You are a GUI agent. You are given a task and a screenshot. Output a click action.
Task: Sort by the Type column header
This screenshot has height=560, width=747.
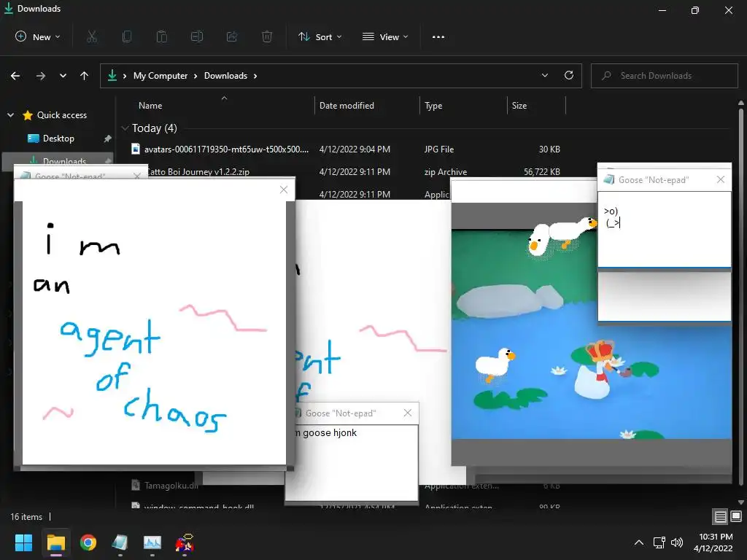coord(433,106)
